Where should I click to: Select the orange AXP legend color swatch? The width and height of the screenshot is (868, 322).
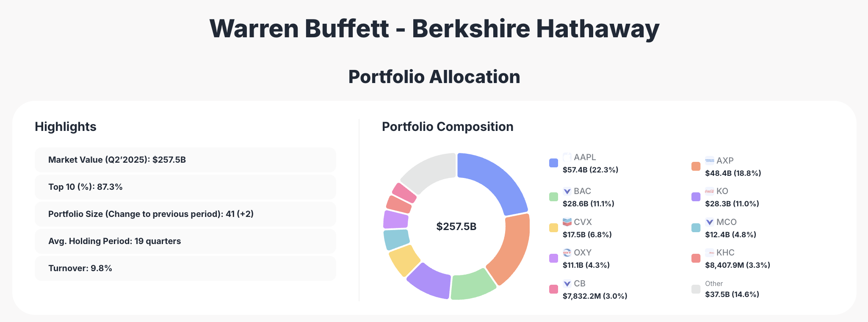[x=696, y=167]
